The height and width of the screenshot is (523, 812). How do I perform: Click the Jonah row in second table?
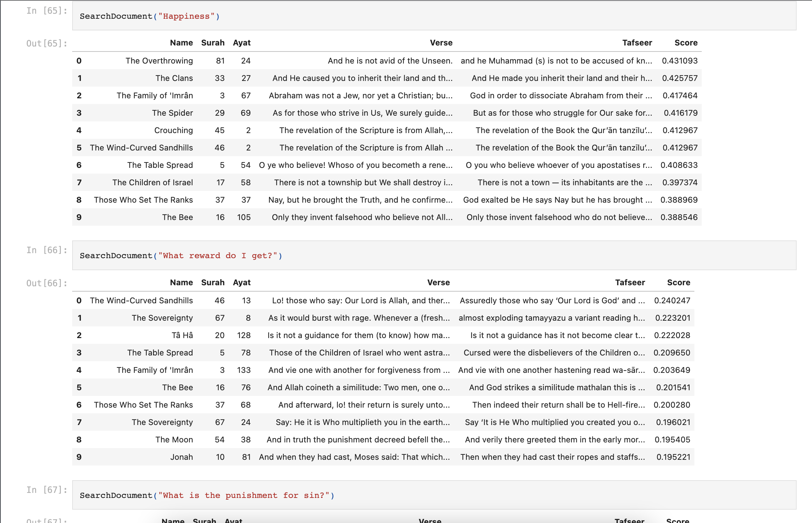181,457
